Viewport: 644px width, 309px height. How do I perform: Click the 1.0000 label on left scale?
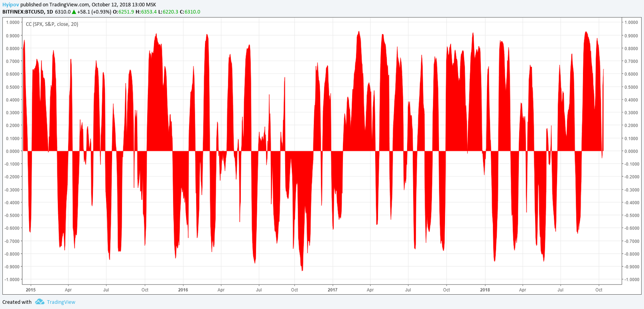(x=13, y=23)
